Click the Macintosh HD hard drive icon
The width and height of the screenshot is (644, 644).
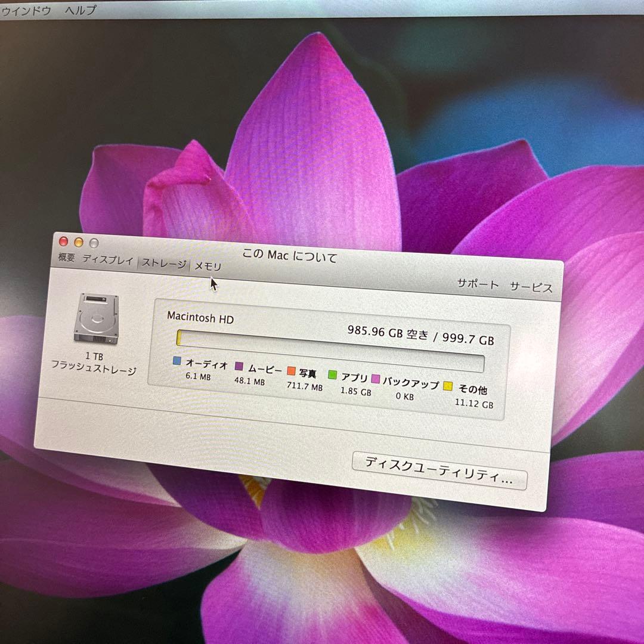96,318
